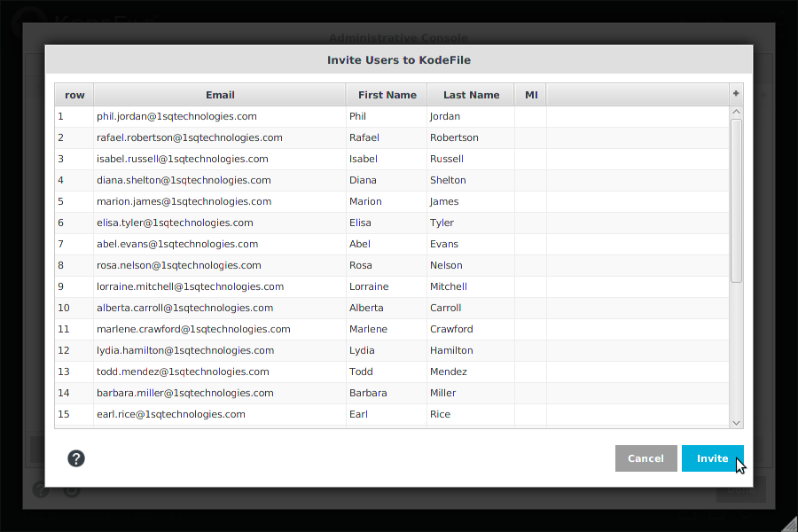Open the help question mark icon

point(76,458)
